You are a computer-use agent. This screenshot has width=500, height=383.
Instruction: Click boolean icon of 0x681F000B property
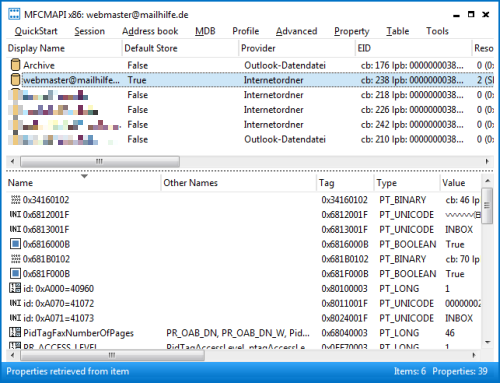pyautogui.click(x=15, y=274)
